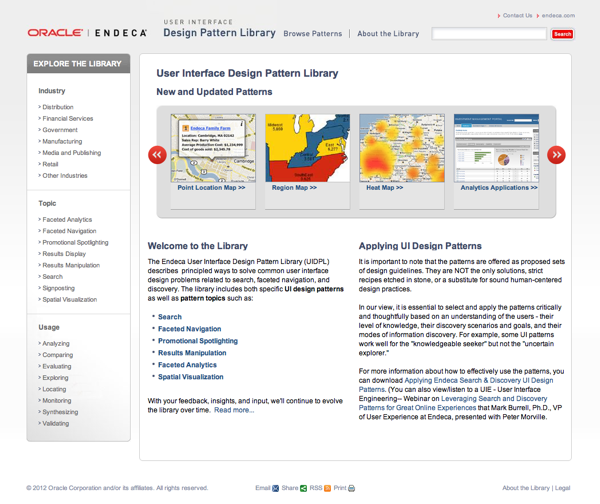
Task: Click the Oracle Endeca logo
Action: point(87,33)
